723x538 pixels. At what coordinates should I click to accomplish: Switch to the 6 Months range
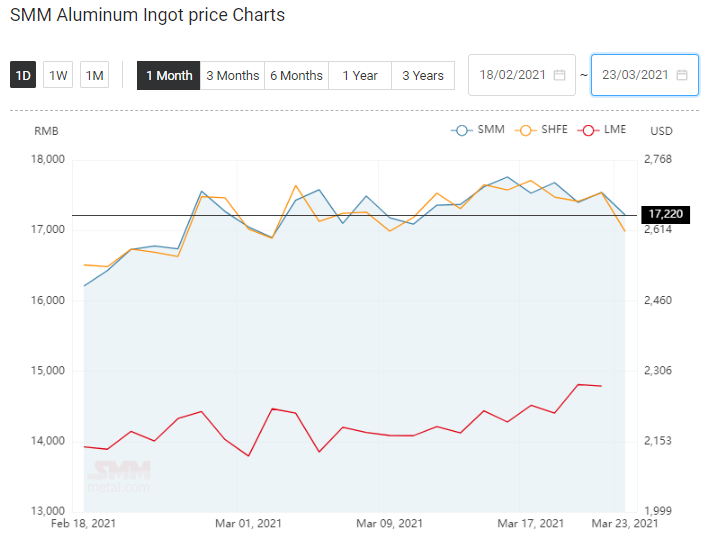tap(296, 75)
